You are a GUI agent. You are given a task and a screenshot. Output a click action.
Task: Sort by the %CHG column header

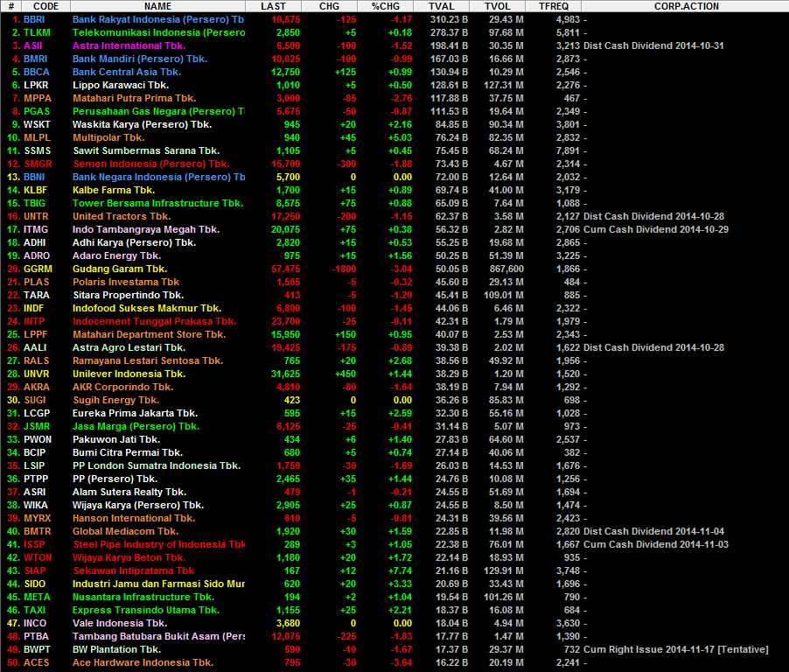[x=386, y=6]
